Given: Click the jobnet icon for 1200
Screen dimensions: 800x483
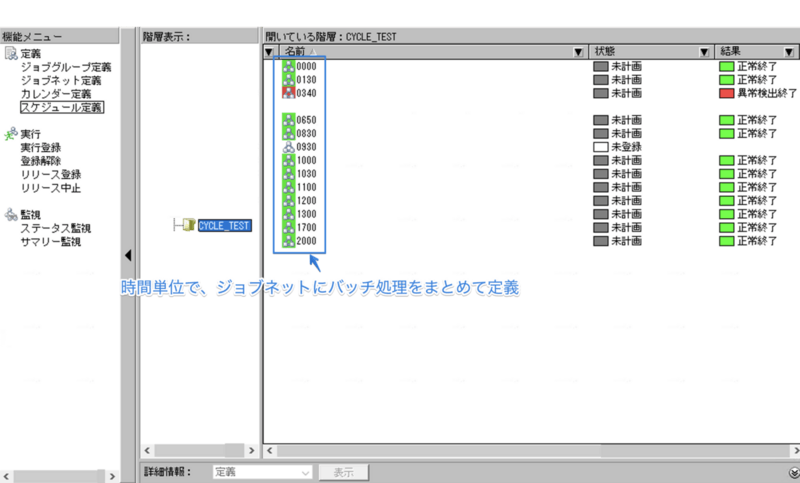Looking at the screenshot, I should 289,200.
